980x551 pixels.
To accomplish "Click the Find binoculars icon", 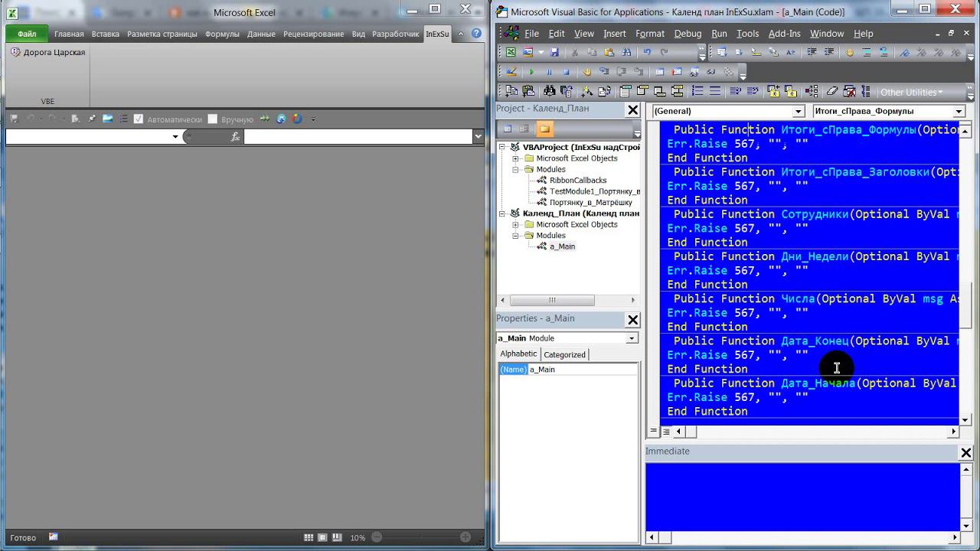I will (x=627, y=53).
